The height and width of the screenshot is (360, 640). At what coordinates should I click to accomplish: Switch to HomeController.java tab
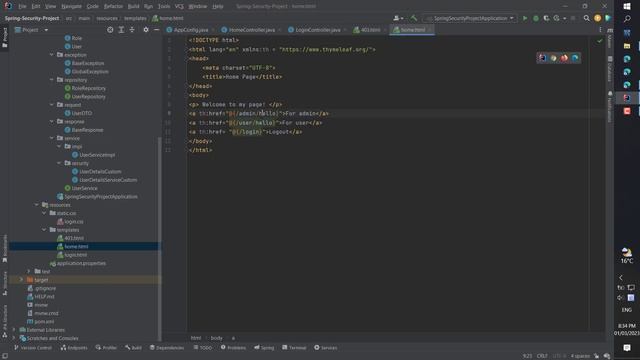pos(251,30)
